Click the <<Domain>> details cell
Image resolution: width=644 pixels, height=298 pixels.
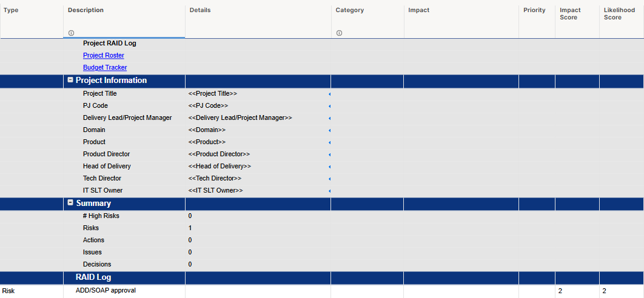coord(258,130)
